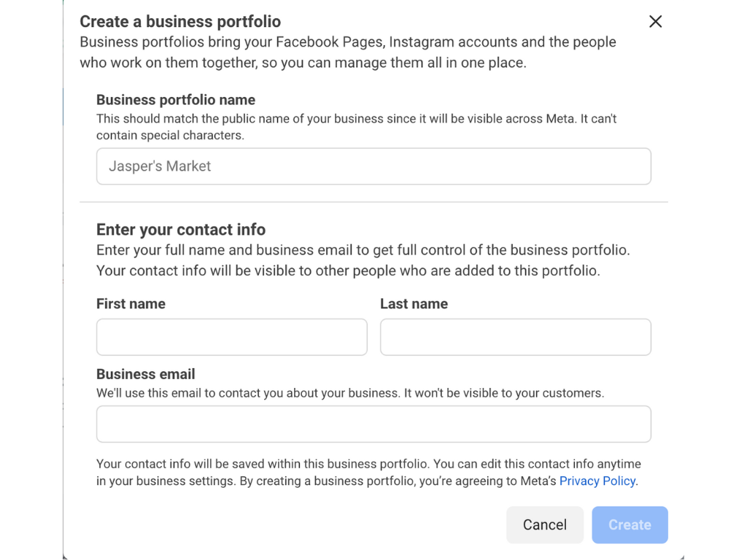Click the "Business portfolio name" label
The image size is (747, 560).
(176, 100)
